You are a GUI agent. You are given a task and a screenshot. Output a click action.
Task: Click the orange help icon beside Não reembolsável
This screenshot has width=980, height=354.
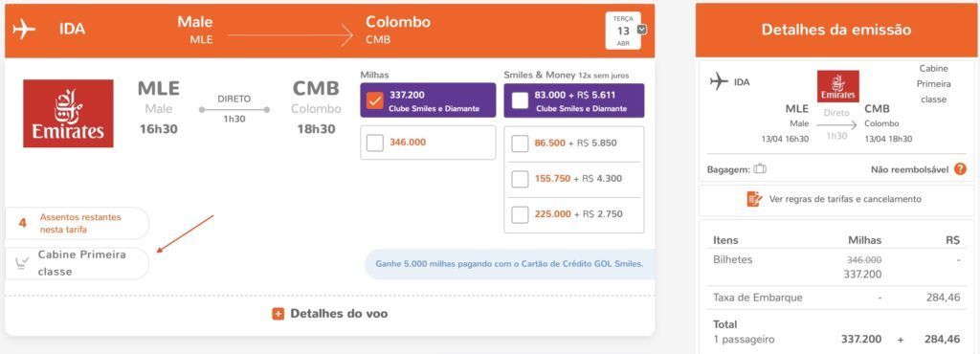(960, 169)
